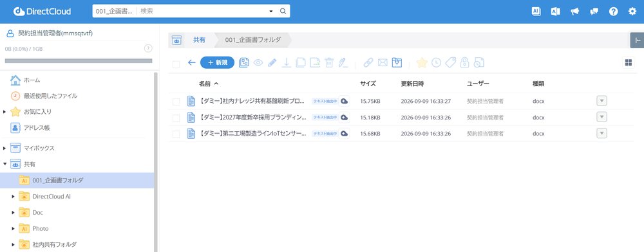Collapse the 共有 tree node
Image resolution: width=644 pixels, height=252 pixels.
tap(5, 164)
